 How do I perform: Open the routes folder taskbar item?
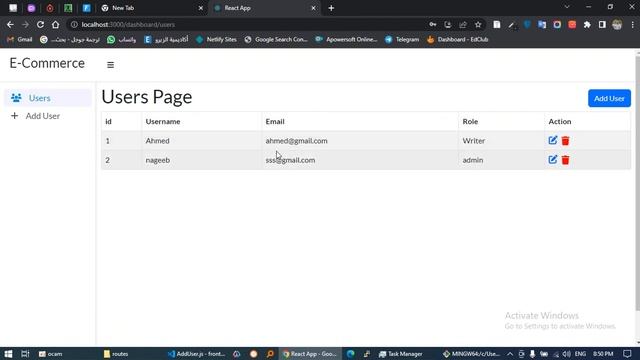tap(116, 354)
